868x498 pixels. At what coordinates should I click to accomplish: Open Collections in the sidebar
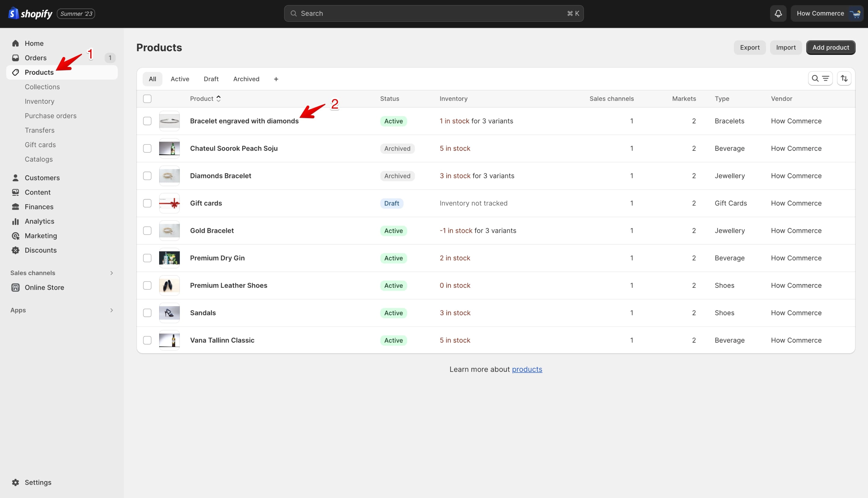click(42, 87)
